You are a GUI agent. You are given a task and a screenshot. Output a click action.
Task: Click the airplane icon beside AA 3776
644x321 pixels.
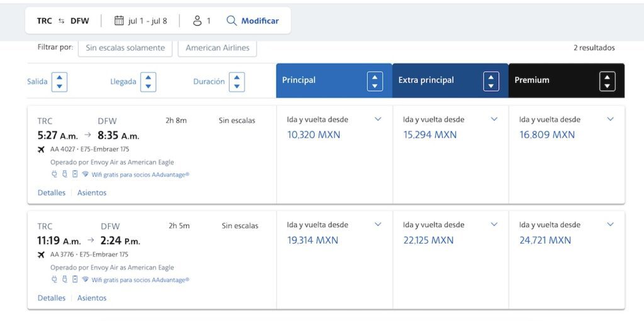[41, 255]
